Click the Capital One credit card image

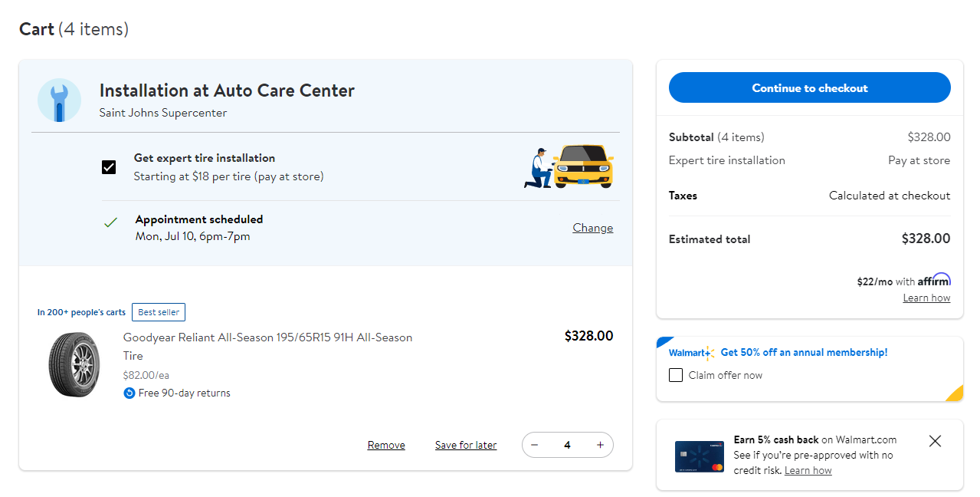(698, 456)
